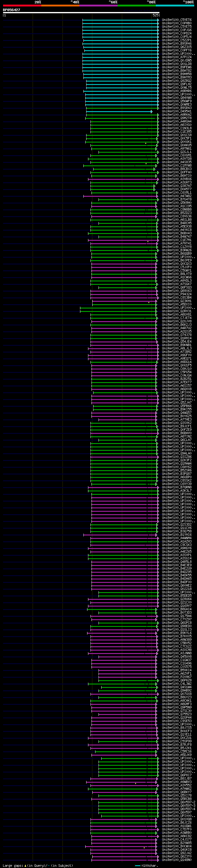Select the UniRef100_C4L3W2 label
The width and height of the screenshot is (197, 868).
(177, 684)
